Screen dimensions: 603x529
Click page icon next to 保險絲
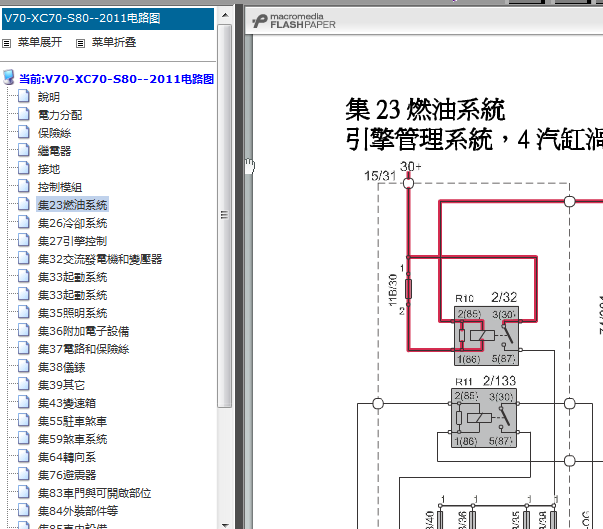24,132
